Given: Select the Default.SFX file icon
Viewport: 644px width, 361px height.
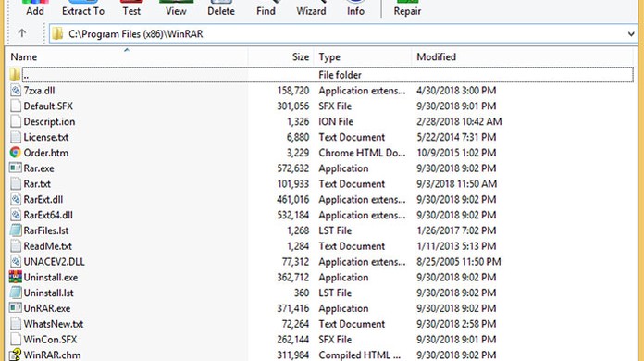Looking at the screenshot, I should (x=16, y=106).
